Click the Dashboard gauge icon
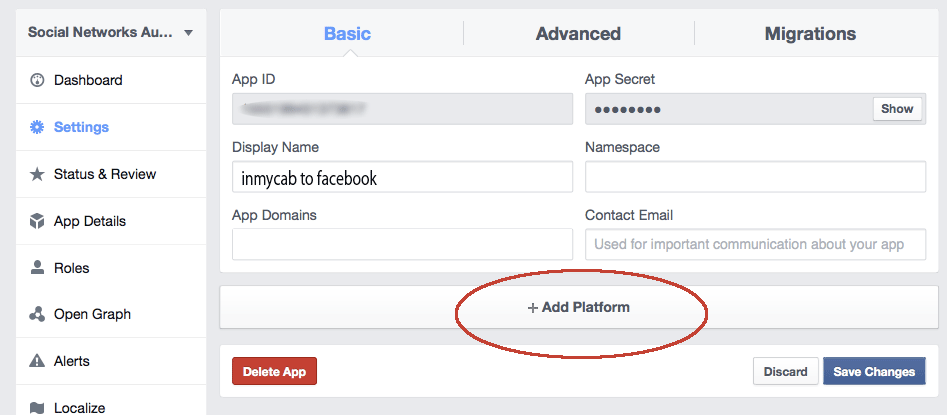 click(x=37, y=80)
